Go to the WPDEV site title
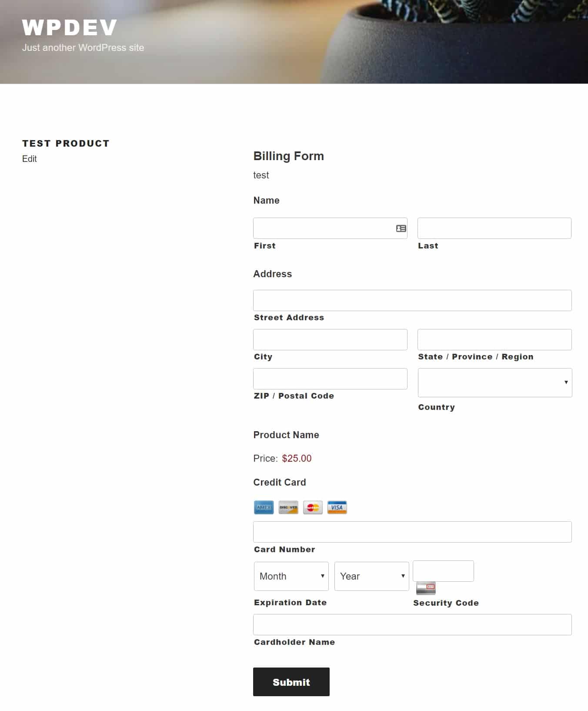588x711 pixels. 70,28
